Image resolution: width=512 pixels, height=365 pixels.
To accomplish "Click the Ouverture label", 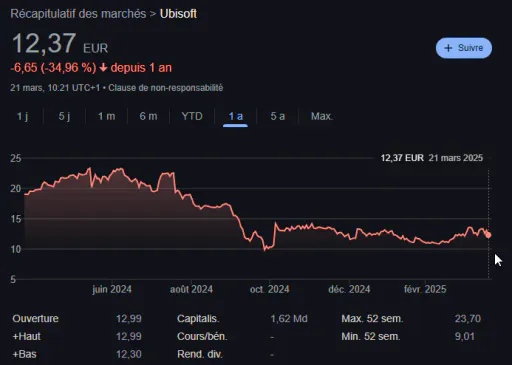I will 35,319.
